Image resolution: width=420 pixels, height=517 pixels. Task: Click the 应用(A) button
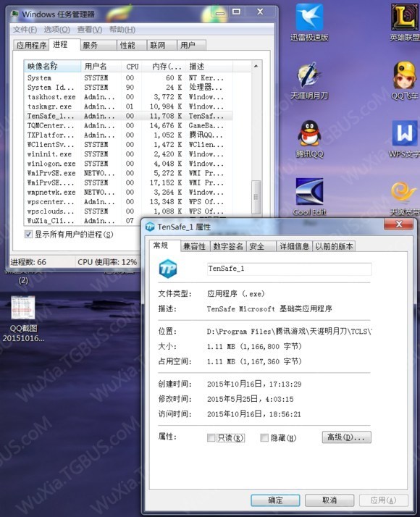(383, 500)
